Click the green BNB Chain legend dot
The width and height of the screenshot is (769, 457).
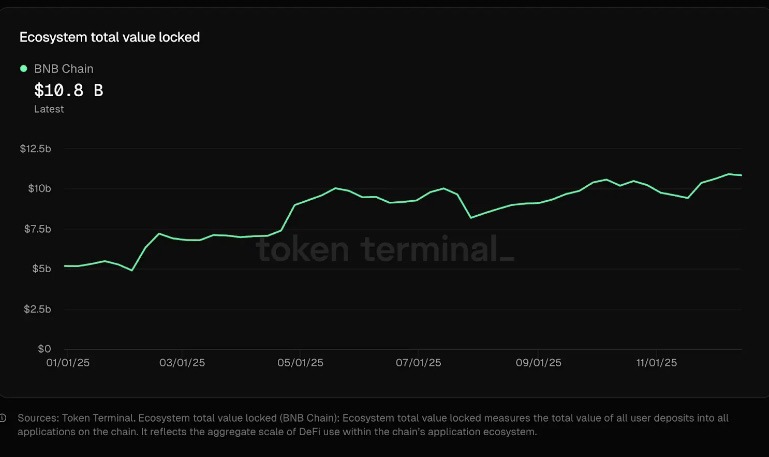24,69
